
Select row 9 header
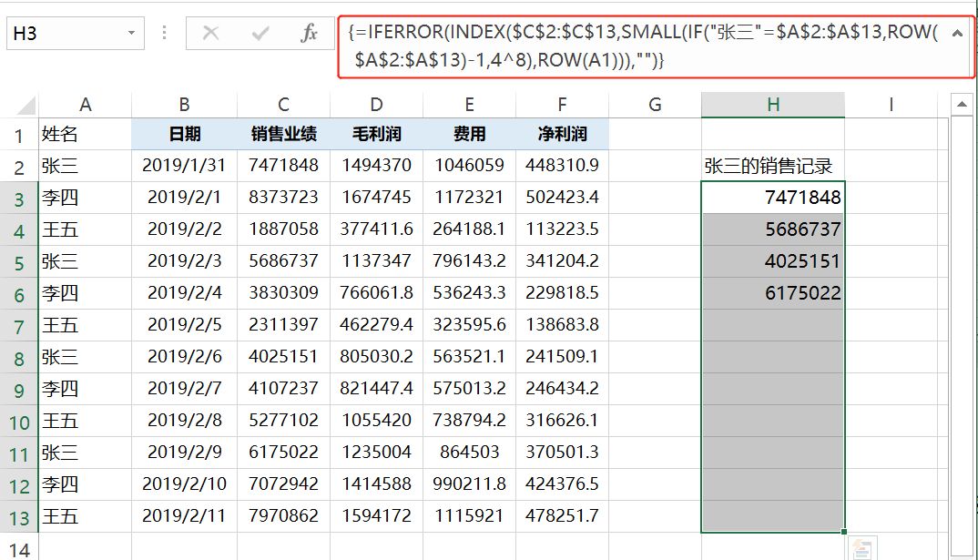point(19,390)
